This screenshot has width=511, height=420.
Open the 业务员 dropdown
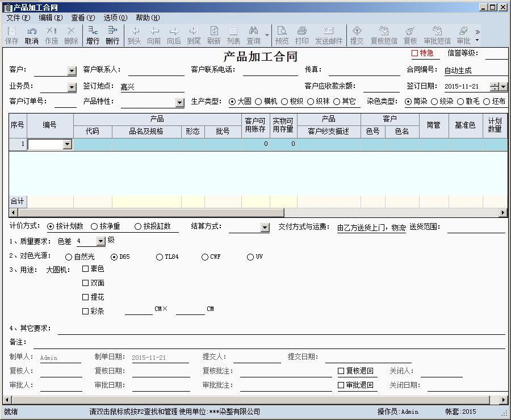click(72, 87)
